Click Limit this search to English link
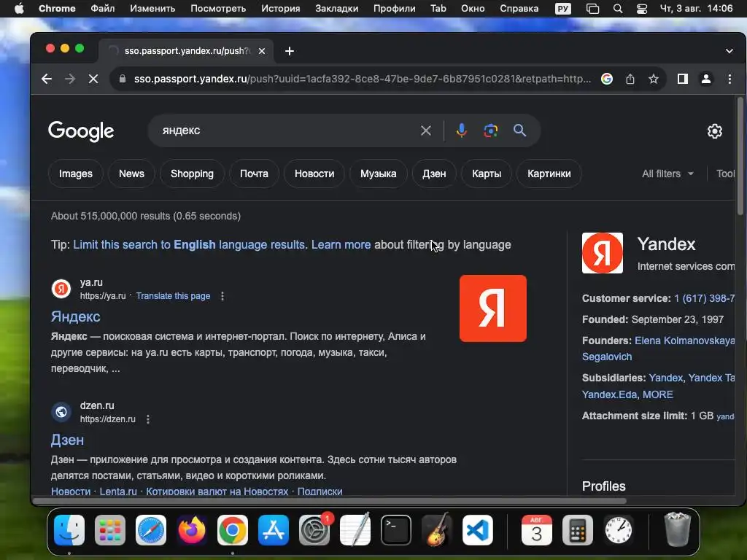This screenshot has height=560, width=747. (x=189, y=245)
